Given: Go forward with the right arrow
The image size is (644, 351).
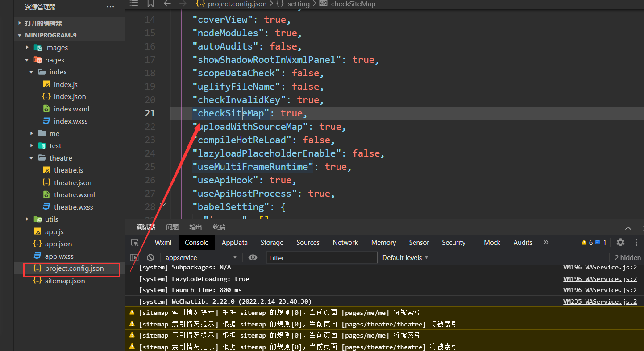Looking at the screenshot, I should [183, 4].
